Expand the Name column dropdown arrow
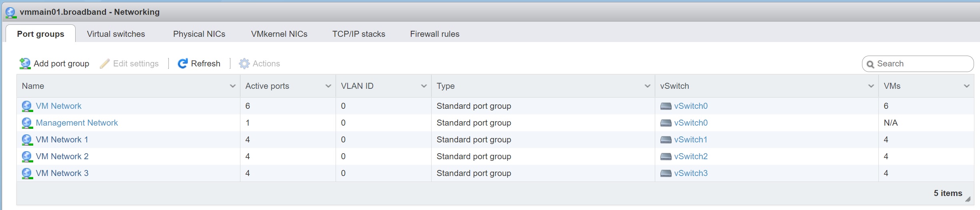The image size is (980, 210). coord(232,86)
